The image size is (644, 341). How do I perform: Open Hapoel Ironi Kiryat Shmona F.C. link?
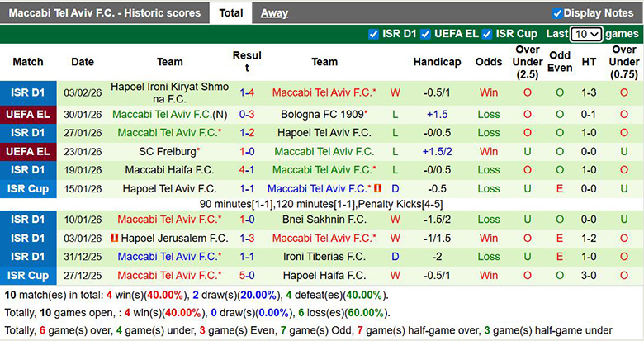170,92
